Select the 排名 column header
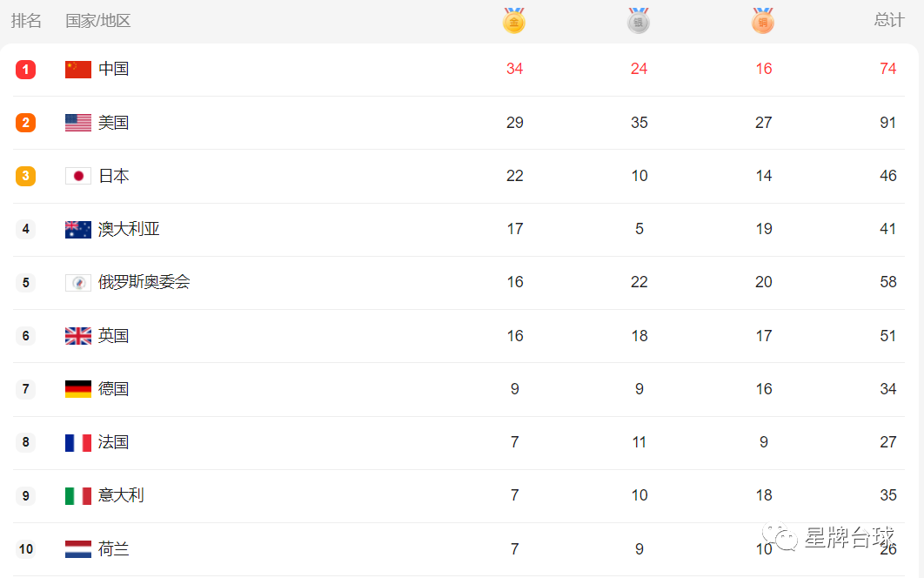Image resolution: width=924 pixels, height=578 pixels. (x=26, y=21)
